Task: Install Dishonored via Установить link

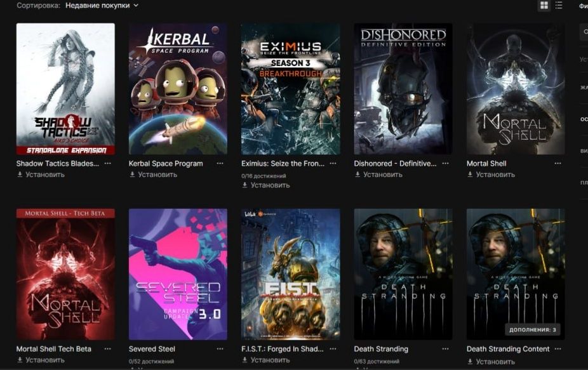Action: tap(378, 175)
